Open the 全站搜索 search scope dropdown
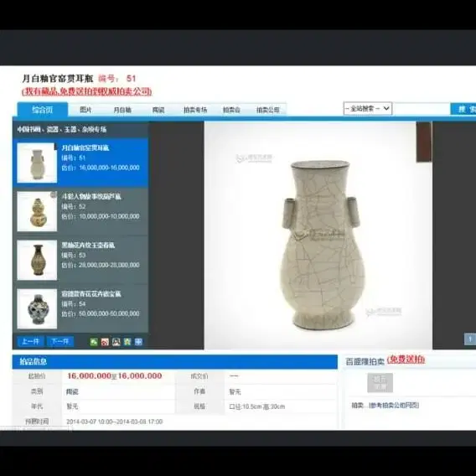This screenshot has height=476, width=476. click(x=368, y=108)
